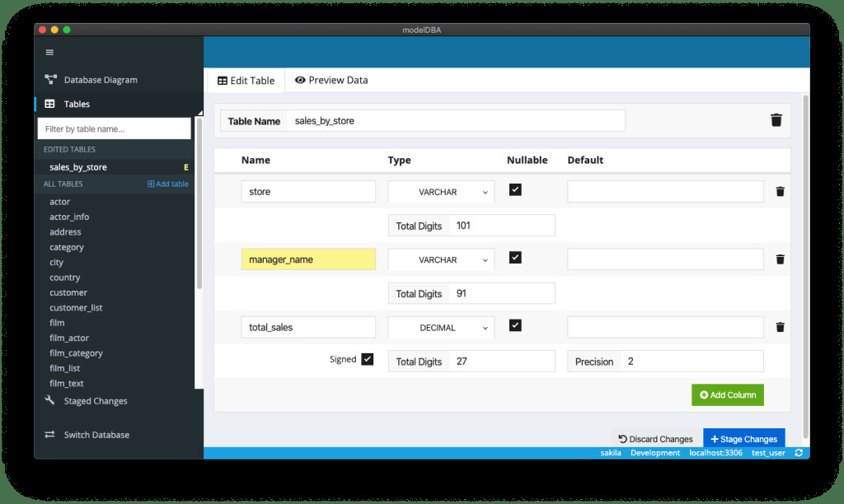This screenshot has height=504, width=844.
Task: Select the address table in the list
Action: pyautogui.click(x=65, y=232)
